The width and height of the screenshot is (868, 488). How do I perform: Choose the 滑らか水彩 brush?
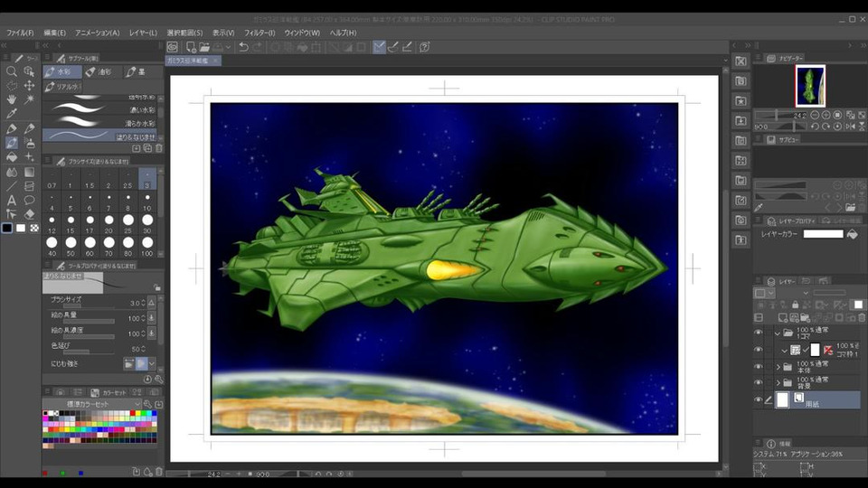click(x=100, y=123)
